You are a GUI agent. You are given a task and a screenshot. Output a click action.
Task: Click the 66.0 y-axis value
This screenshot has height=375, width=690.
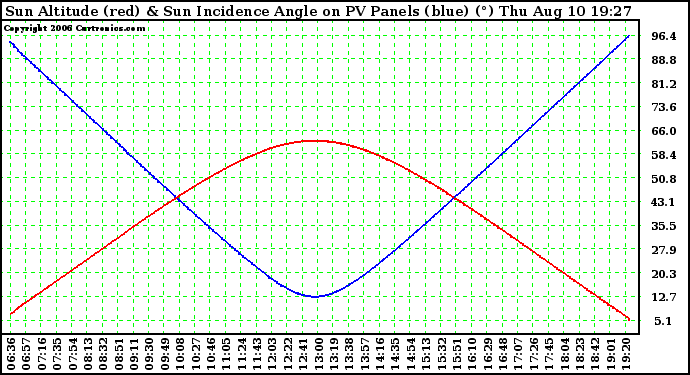[664, 131]
